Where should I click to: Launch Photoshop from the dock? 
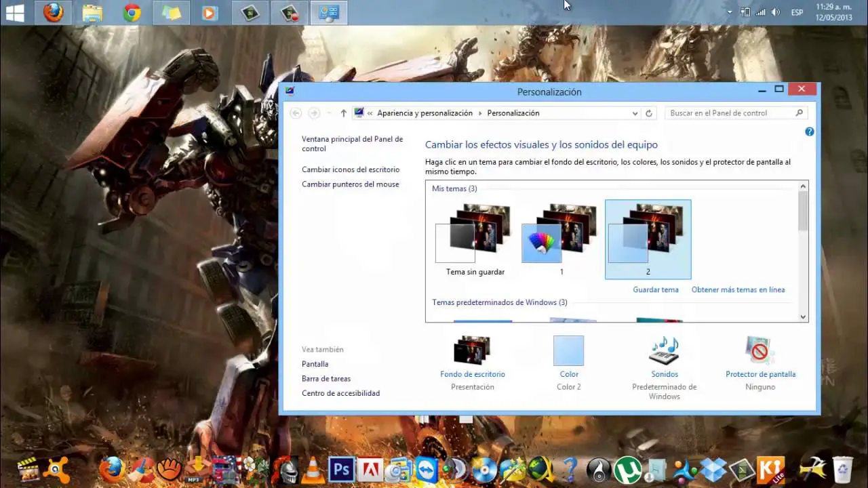point(341,469)
